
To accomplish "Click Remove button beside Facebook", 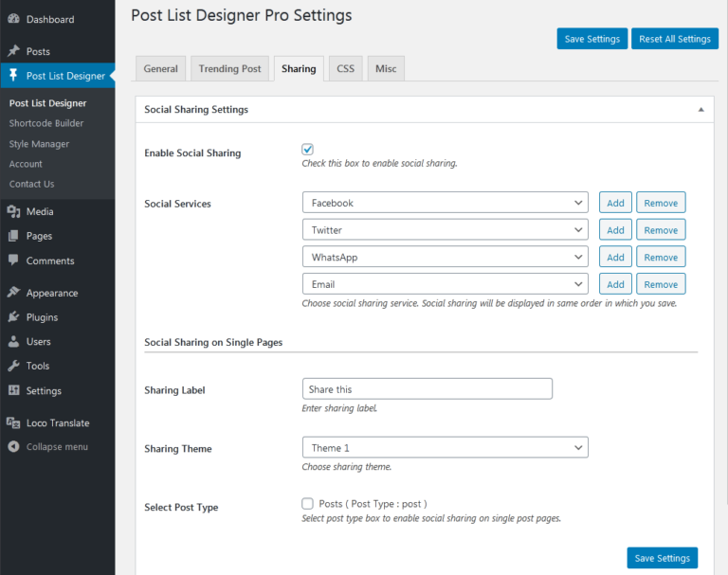I will tap(661, 203).
